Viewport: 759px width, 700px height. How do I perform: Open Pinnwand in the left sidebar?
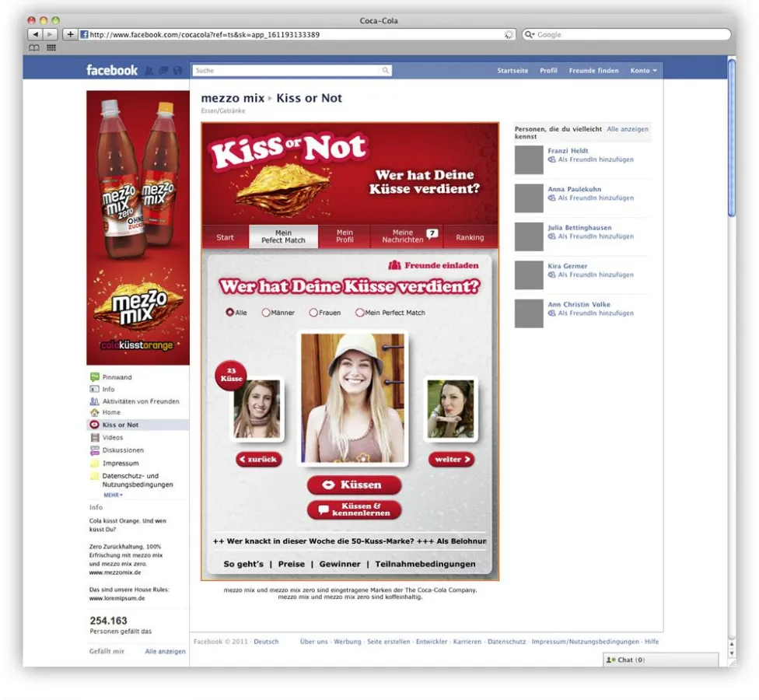pyautogui.click(x=117, y=377)
